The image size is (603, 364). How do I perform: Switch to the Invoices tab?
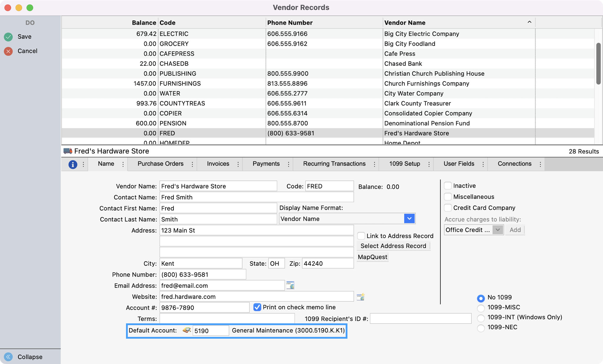218,164
